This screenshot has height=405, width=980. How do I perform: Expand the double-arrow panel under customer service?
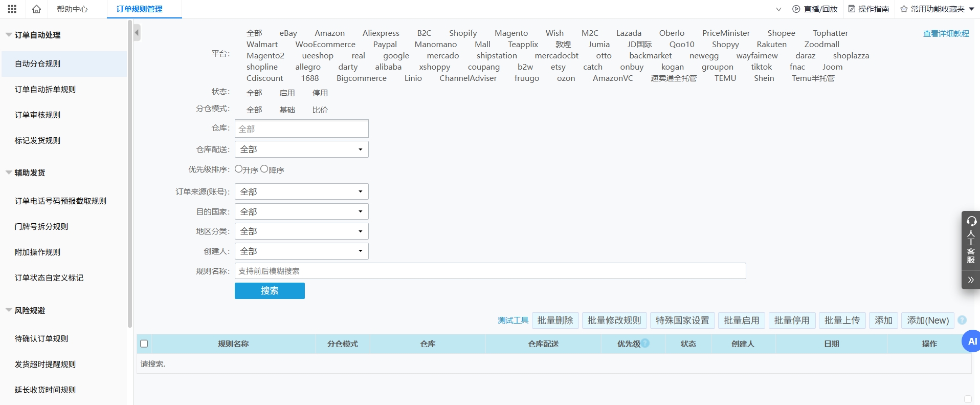pos(971,280)
